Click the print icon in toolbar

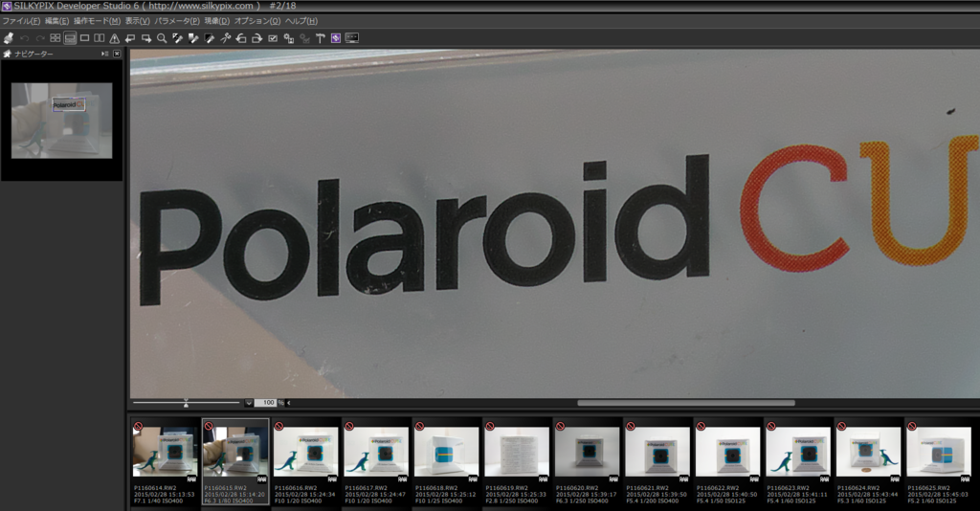point(8,38)
